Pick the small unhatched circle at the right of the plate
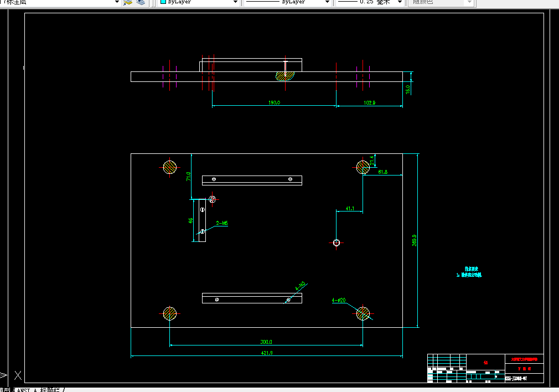 pos(336,243)
